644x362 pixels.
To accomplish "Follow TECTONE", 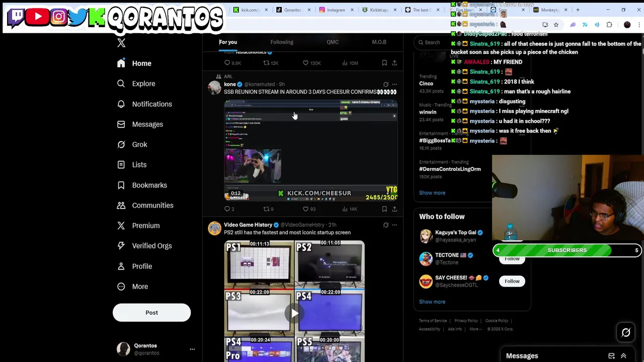I will [512, 259].
